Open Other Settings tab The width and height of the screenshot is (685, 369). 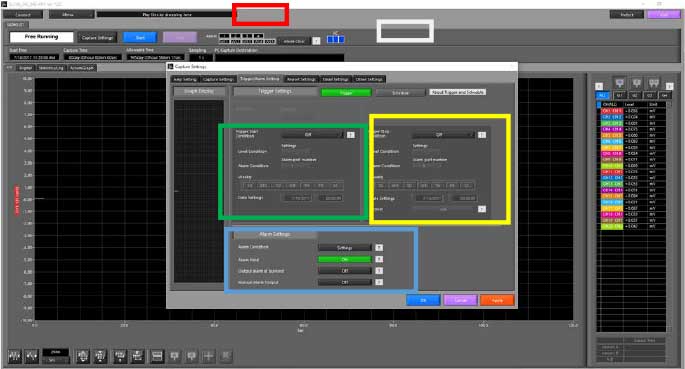click(x=369, y=79)
